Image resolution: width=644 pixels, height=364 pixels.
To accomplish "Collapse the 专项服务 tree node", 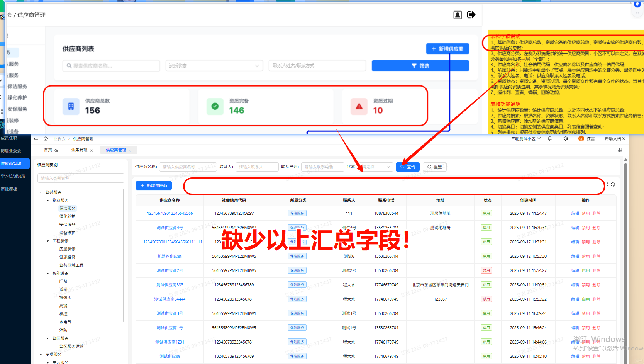I will coord(41,354).
